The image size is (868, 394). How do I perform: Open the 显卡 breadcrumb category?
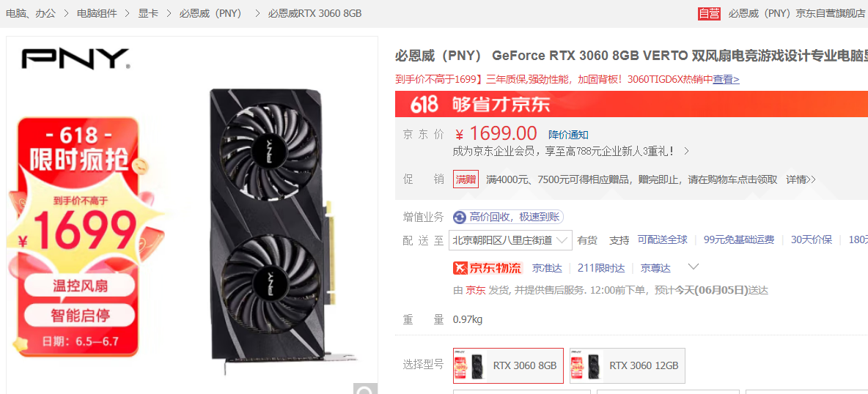[x=148, y=13]
